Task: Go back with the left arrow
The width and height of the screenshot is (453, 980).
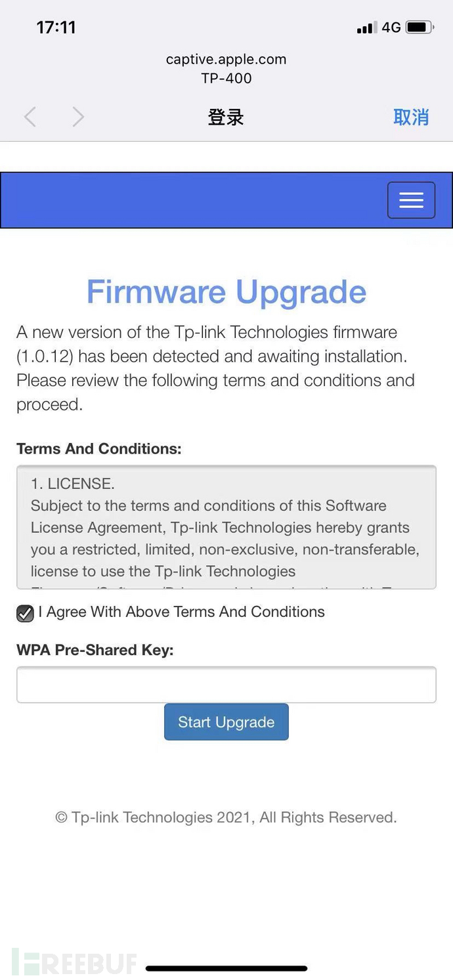Action: pyautogui.click(x=30, y=117)
